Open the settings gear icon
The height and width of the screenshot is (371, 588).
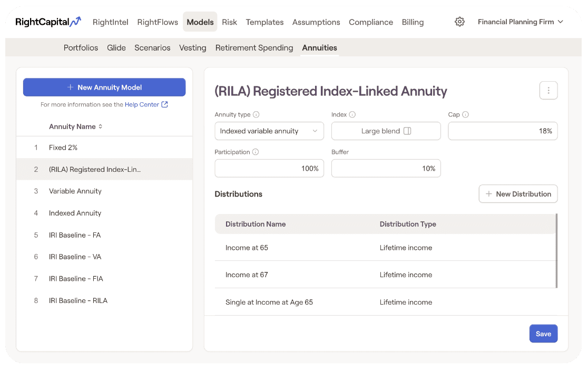459,22
